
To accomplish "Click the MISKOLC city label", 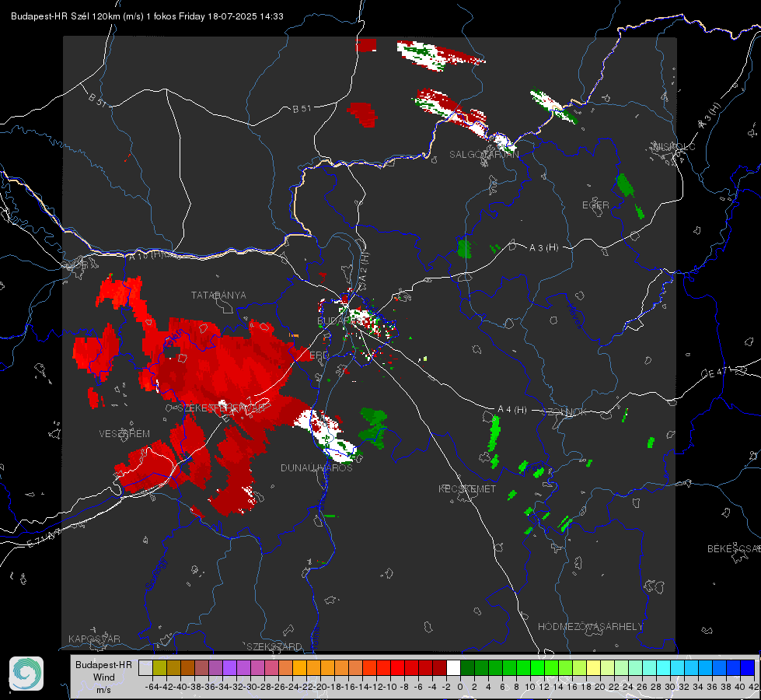I will [x=674, y=146].
